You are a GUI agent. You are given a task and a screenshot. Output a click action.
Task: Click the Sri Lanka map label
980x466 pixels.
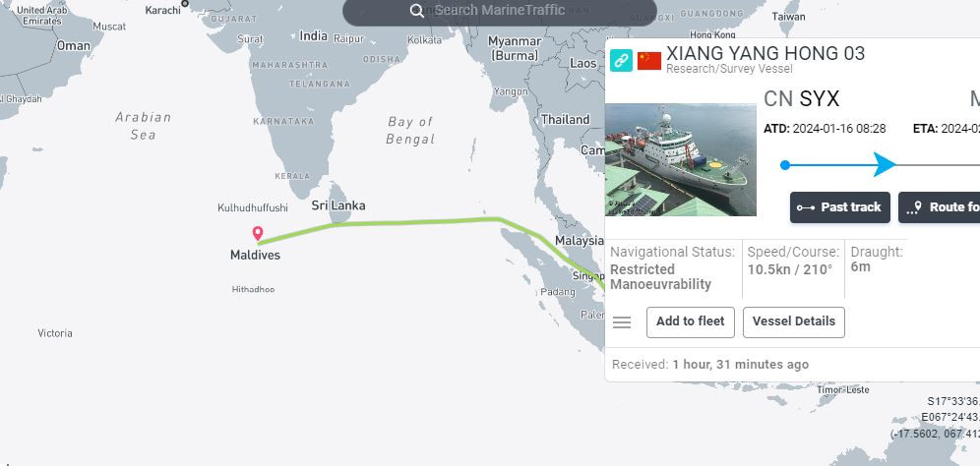pyautogui.click(x=338, y=205)
